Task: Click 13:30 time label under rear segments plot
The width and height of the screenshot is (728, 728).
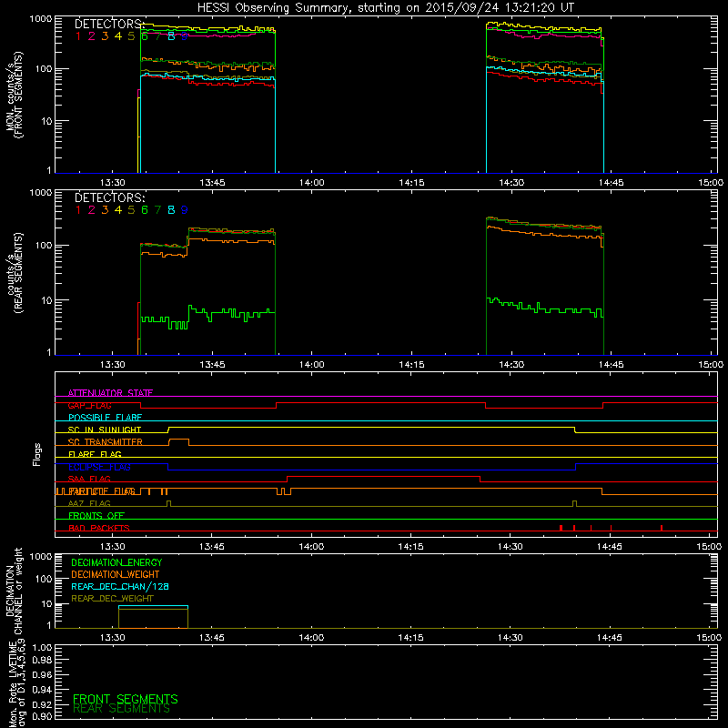Action: [x=112, y=365]
